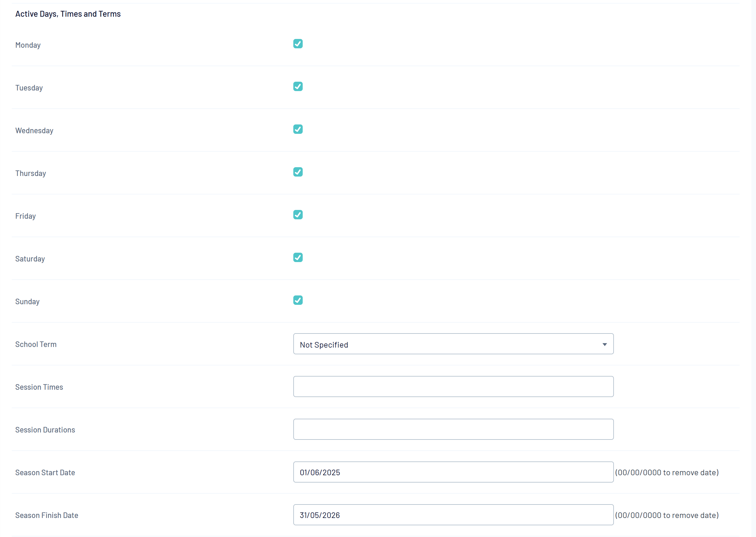Toggle the Friday checkbox off

(x=298, y=215)
